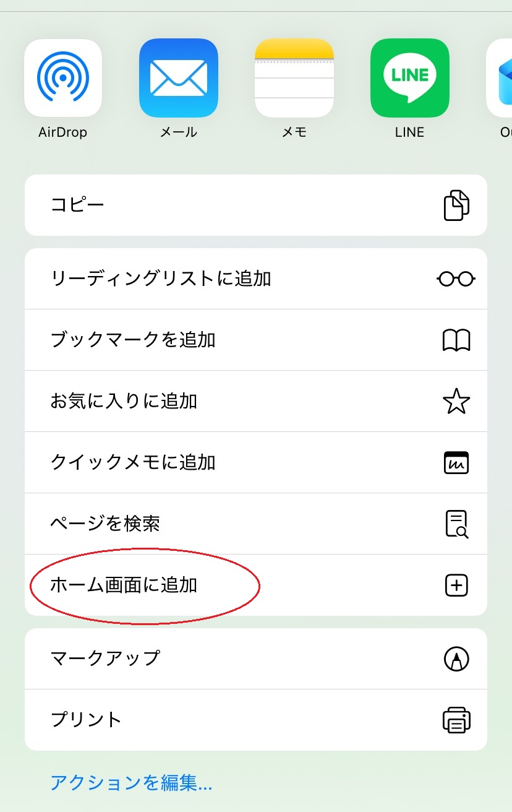Choose お気に入りに追加 from the list
The height and width of the screenshot is (812, 512).
256,402
